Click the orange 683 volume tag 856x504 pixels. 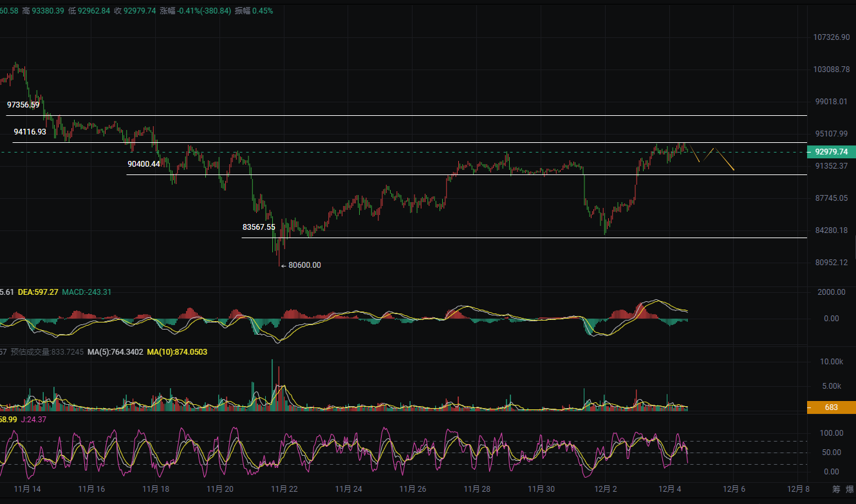coord(831,407)
